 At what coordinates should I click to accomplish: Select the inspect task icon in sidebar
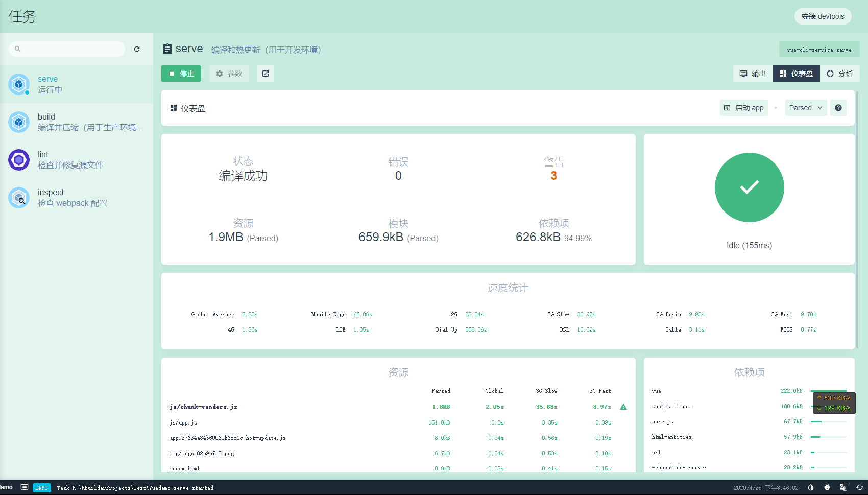(x=19, y=198)
